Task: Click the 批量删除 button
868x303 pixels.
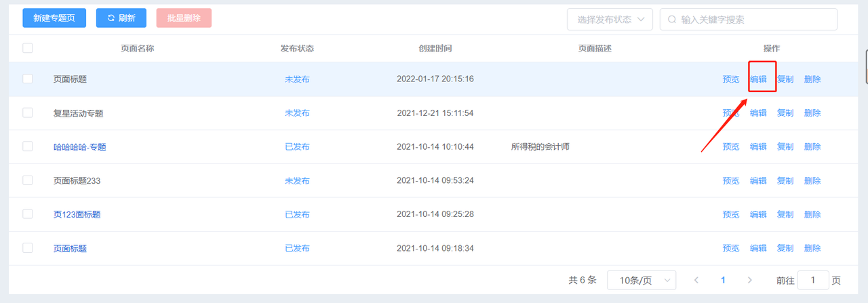Action: point(184,18)
